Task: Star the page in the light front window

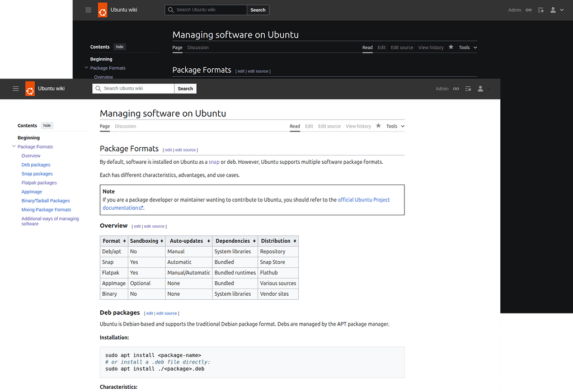Action: tap(378, 126)
